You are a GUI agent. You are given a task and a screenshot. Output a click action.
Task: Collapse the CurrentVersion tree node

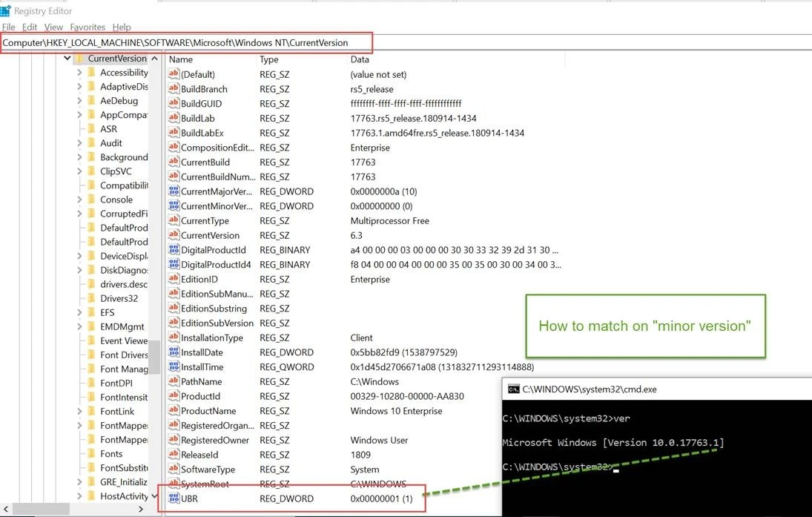coord(67,59)
